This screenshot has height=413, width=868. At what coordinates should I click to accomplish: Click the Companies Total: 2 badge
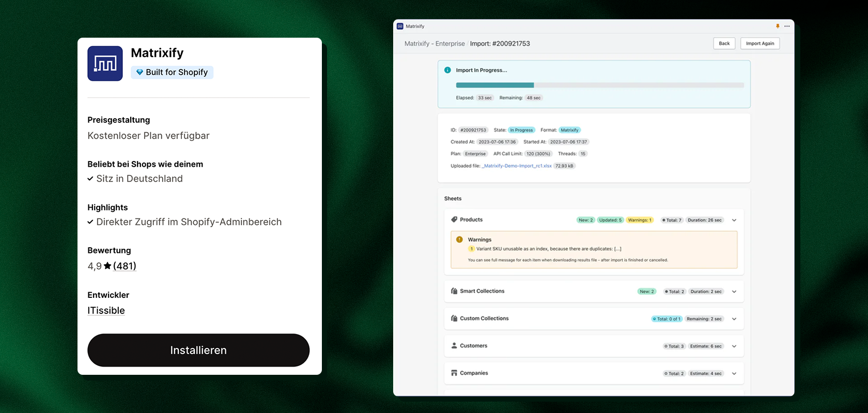coord(674,374)
